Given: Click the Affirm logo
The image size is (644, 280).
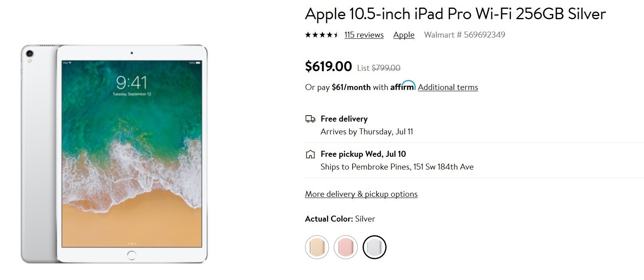Looking at the screenshot, I should 403,86.
